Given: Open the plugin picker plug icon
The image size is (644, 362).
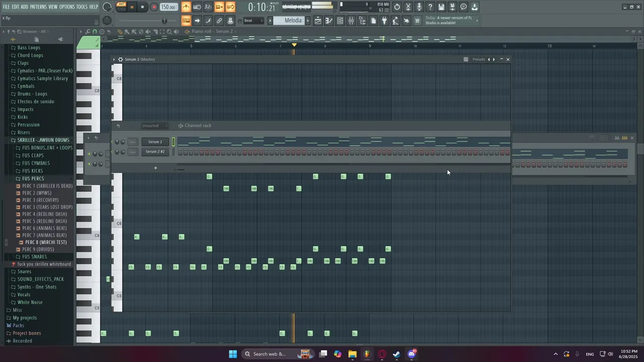Looking at the screenshot, I should click(x=384, y=21).
